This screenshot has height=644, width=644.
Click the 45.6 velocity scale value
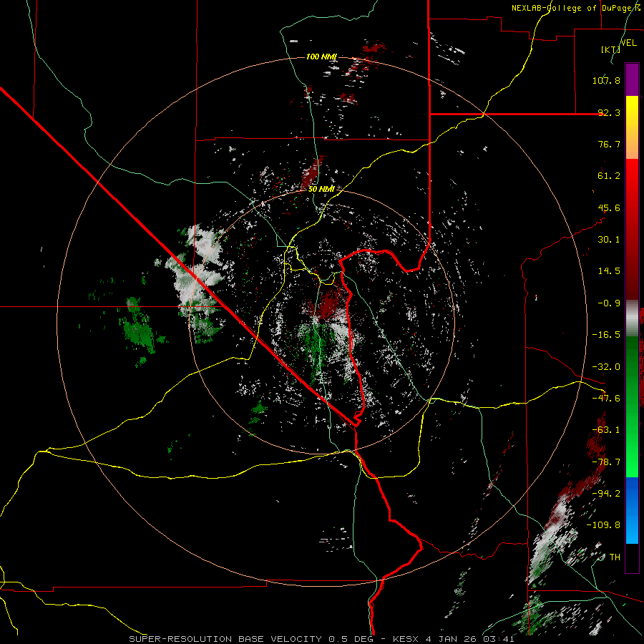tap(609, 208)
